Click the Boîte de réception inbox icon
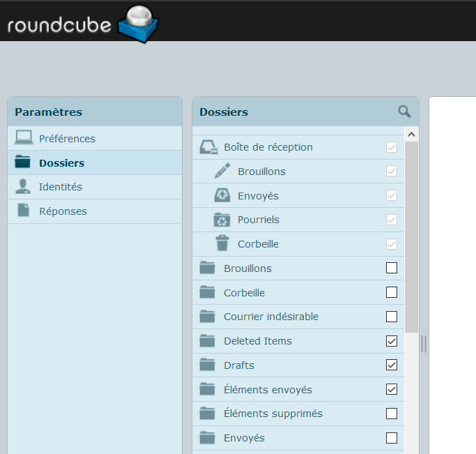 tap(208, 147)
